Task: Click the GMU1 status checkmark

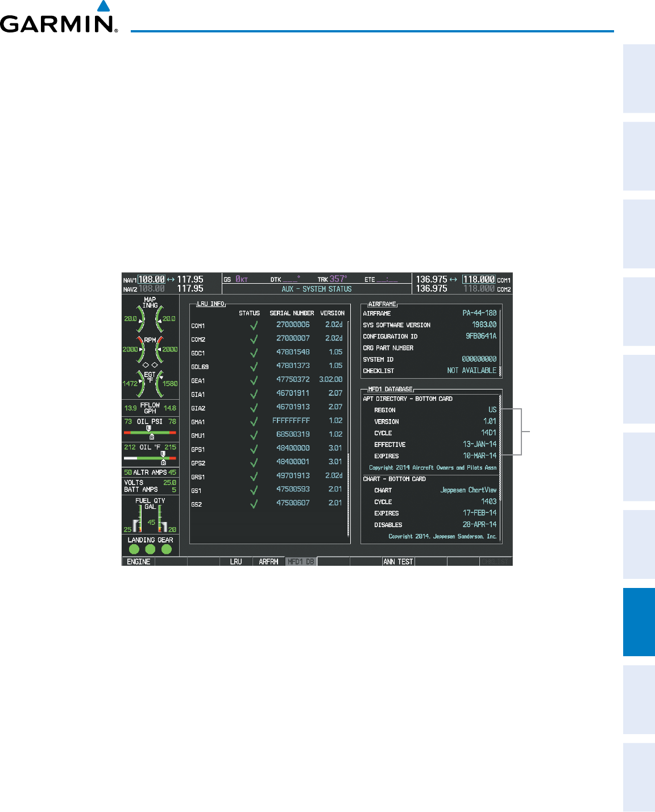Action: pos(254,435)
